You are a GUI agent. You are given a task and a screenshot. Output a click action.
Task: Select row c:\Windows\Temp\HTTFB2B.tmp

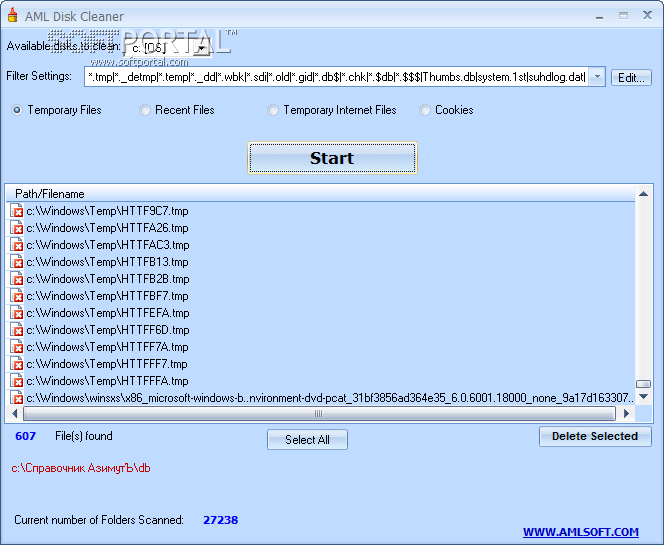[321, 278]
